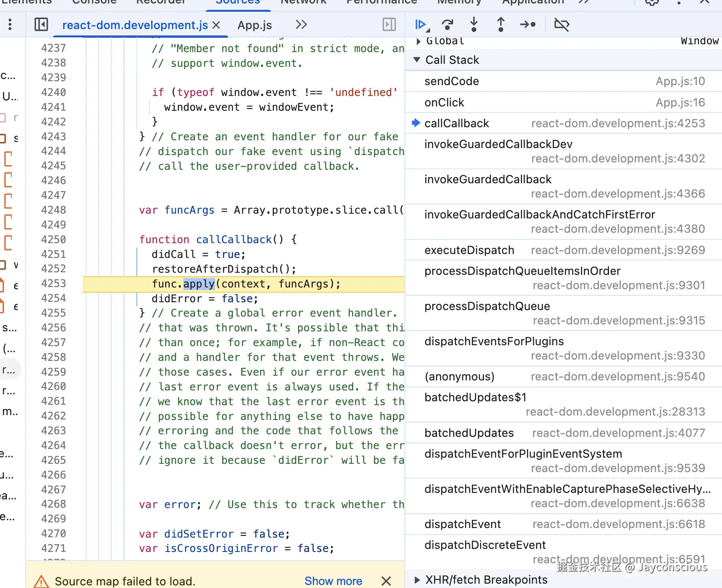Switch to the App.js file tab
This screenshot has width=722, height=588.
pos(255,25)
